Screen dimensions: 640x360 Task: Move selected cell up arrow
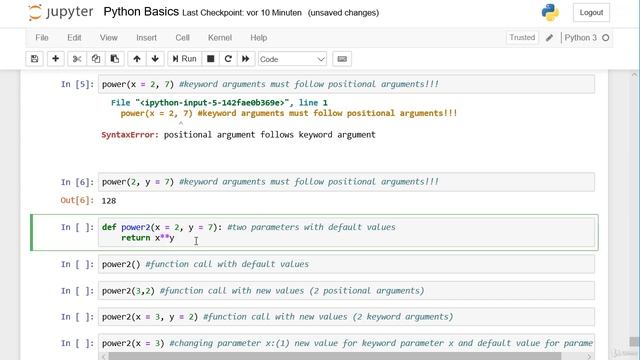(x=137, y=59)
